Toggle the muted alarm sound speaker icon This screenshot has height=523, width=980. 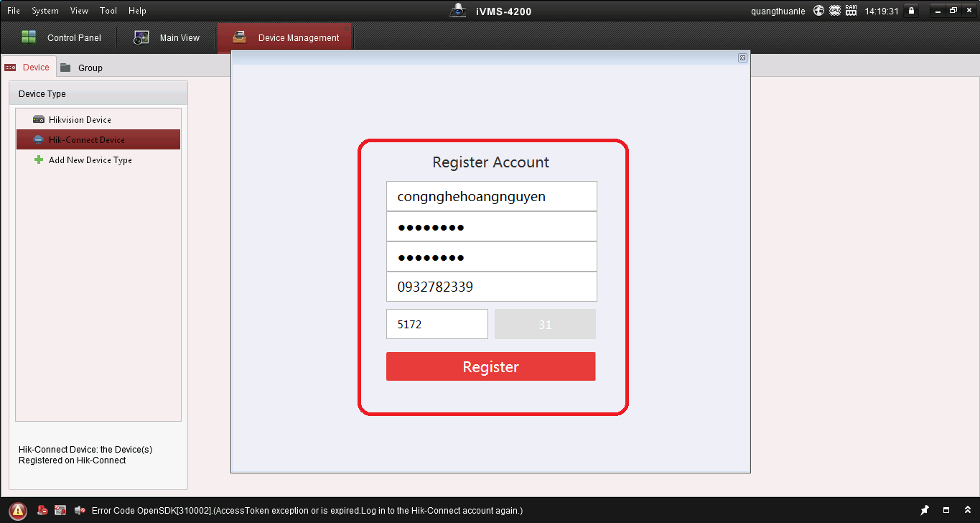pos(78,510)
